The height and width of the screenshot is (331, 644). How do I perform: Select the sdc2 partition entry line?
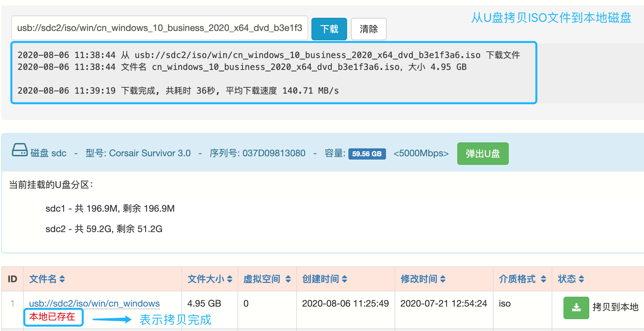tap(104, 229)
